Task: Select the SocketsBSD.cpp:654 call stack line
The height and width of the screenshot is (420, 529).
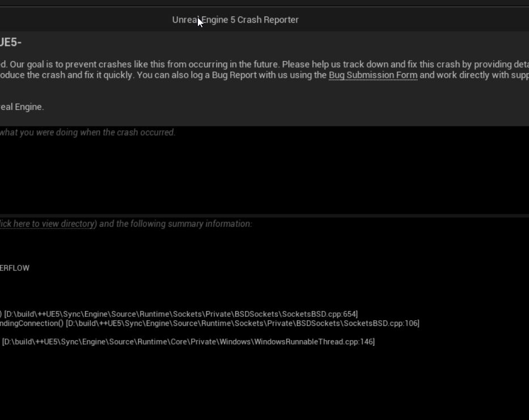Action: (179, 314)
